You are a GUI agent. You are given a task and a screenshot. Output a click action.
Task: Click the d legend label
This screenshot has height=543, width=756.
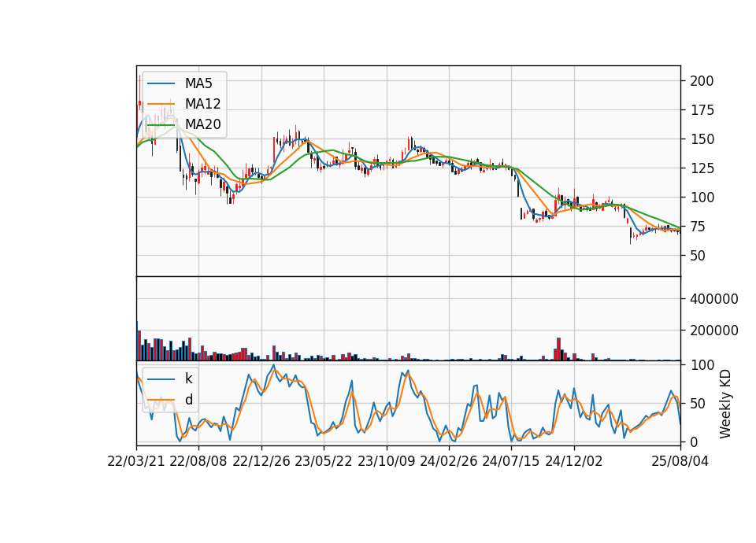click(x=188, y=400)
